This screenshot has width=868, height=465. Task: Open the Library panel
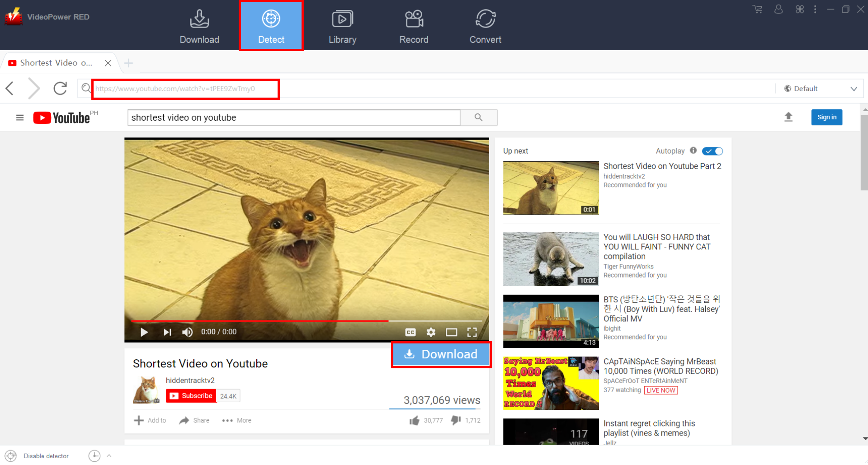point(342,26)
